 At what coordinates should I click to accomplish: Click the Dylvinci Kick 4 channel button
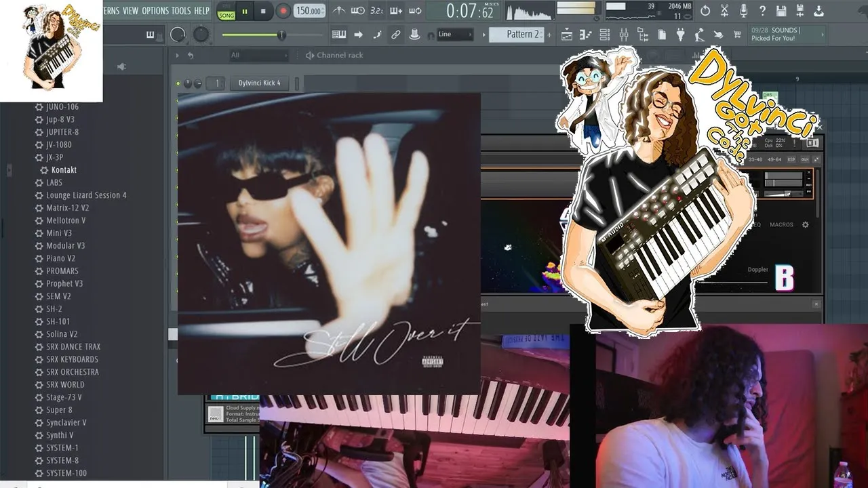(x=260, y=83)
